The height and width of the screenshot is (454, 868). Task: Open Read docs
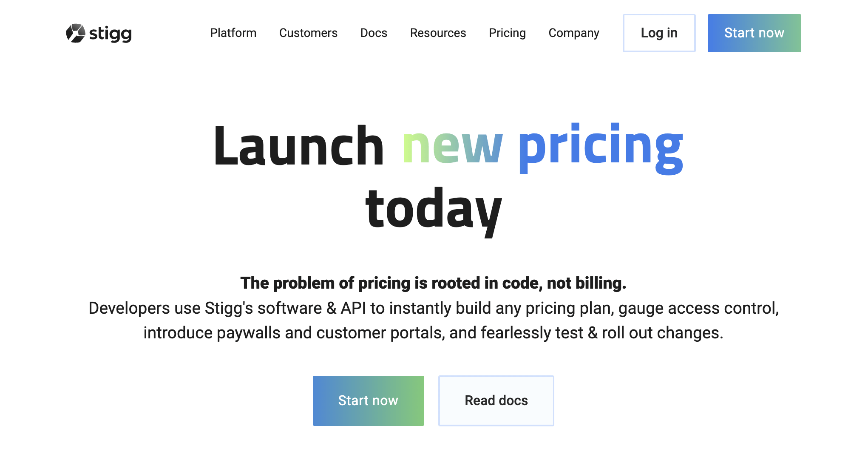496,400
